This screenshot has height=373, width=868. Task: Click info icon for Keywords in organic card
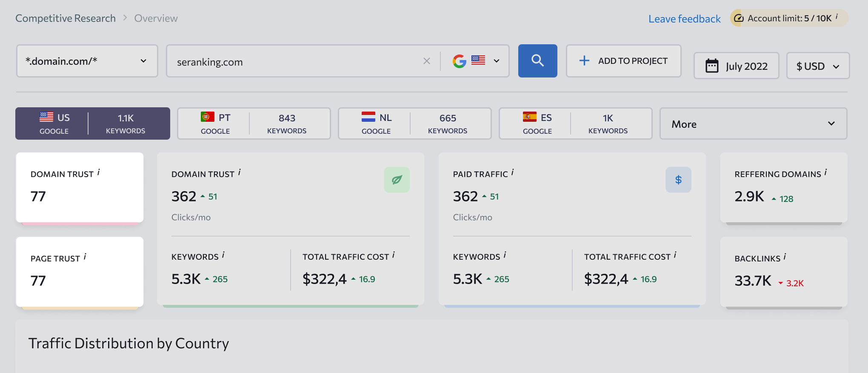tap(223, 255)
